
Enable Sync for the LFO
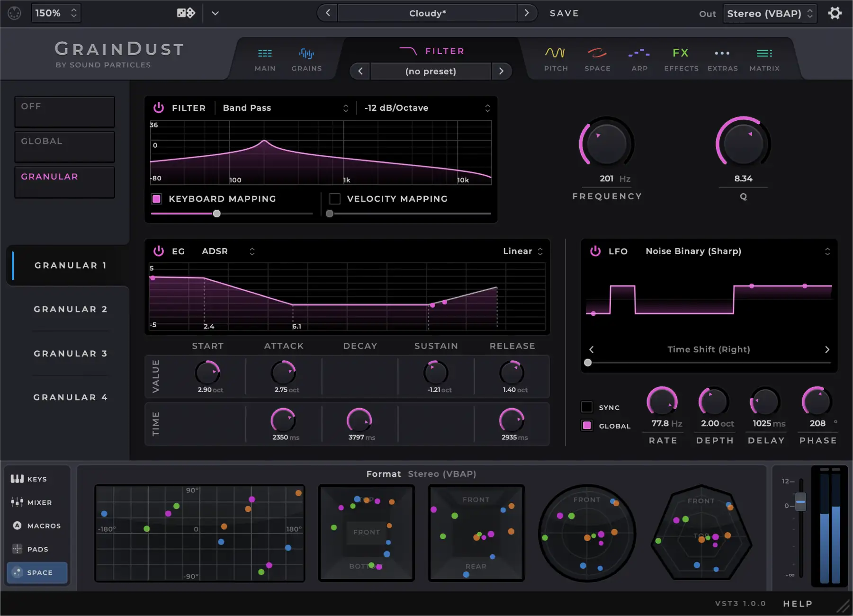587,407
